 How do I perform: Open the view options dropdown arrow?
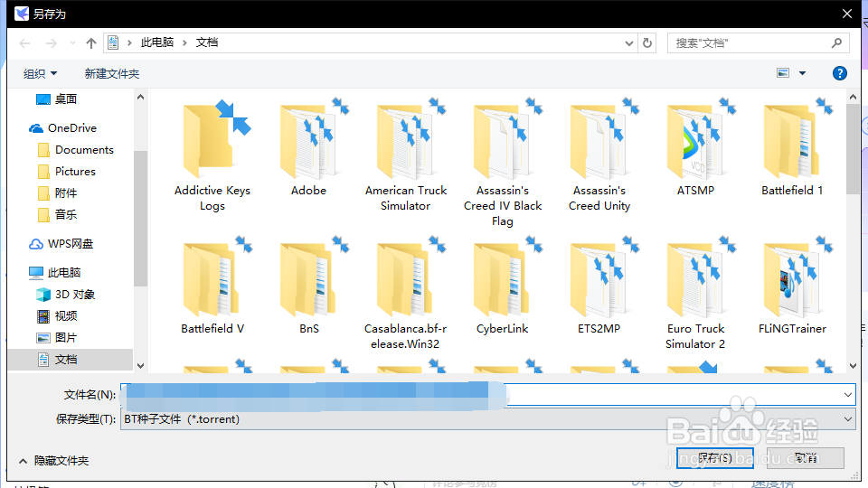click(802, 73)
